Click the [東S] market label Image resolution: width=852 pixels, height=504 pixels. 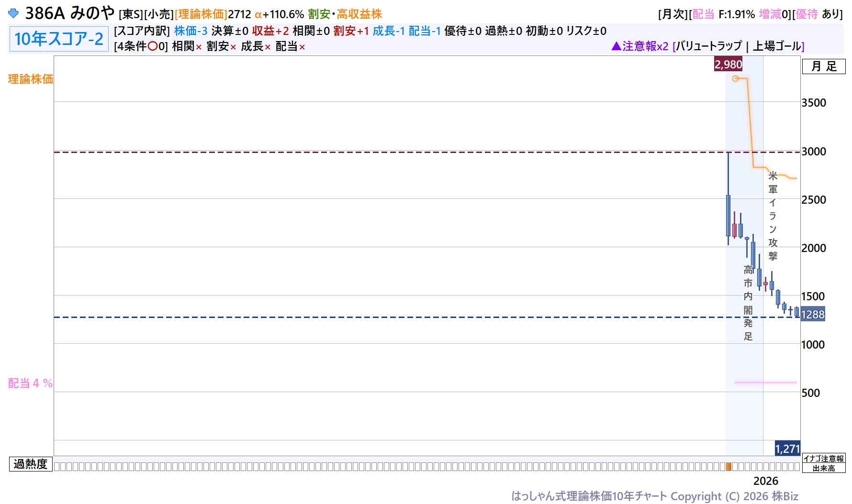(x=131, y=14)
